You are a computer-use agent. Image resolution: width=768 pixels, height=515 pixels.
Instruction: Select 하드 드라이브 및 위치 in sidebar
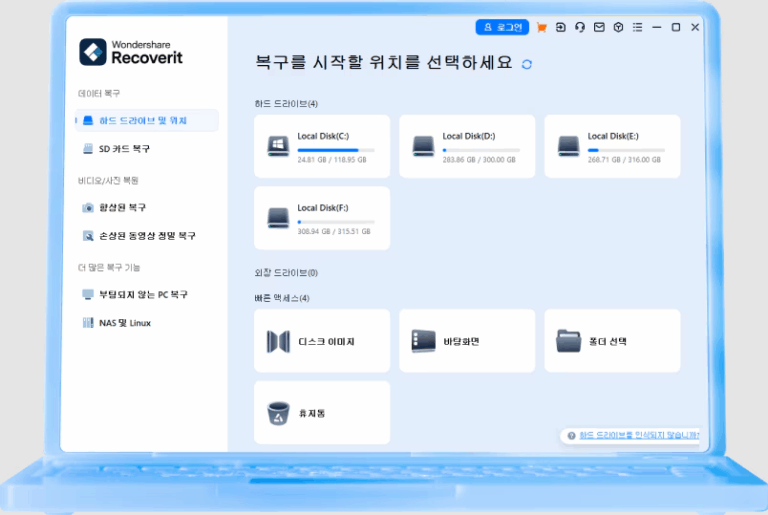click(x=147, y=121)
